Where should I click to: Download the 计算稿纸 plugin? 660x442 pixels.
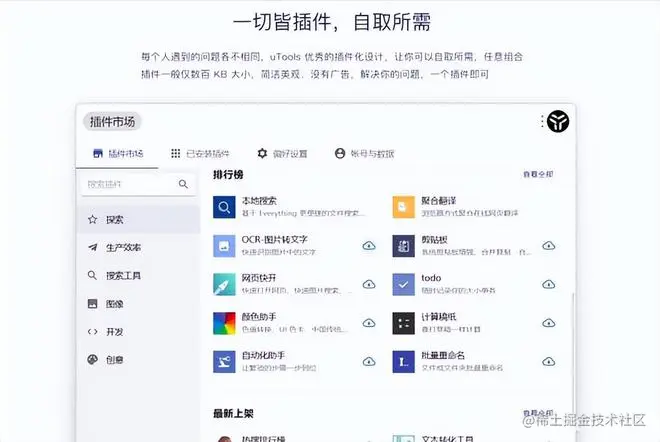[548, 323]
